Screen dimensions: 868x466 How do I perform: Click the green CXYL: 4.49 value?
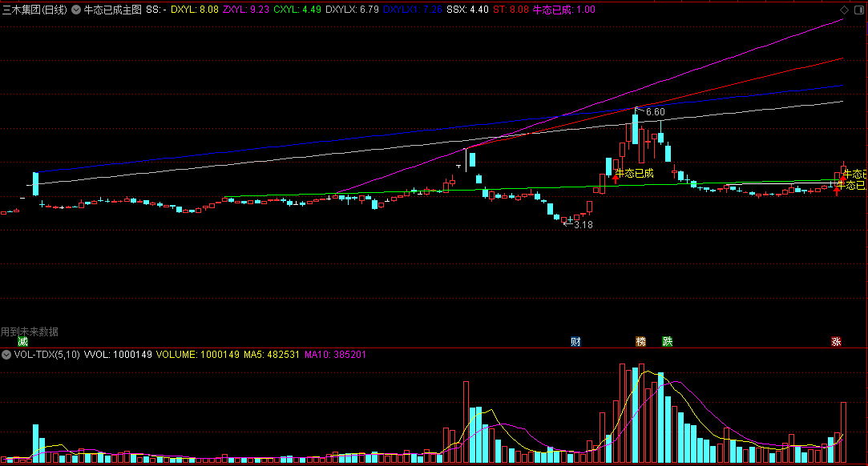tap(297, 10)
